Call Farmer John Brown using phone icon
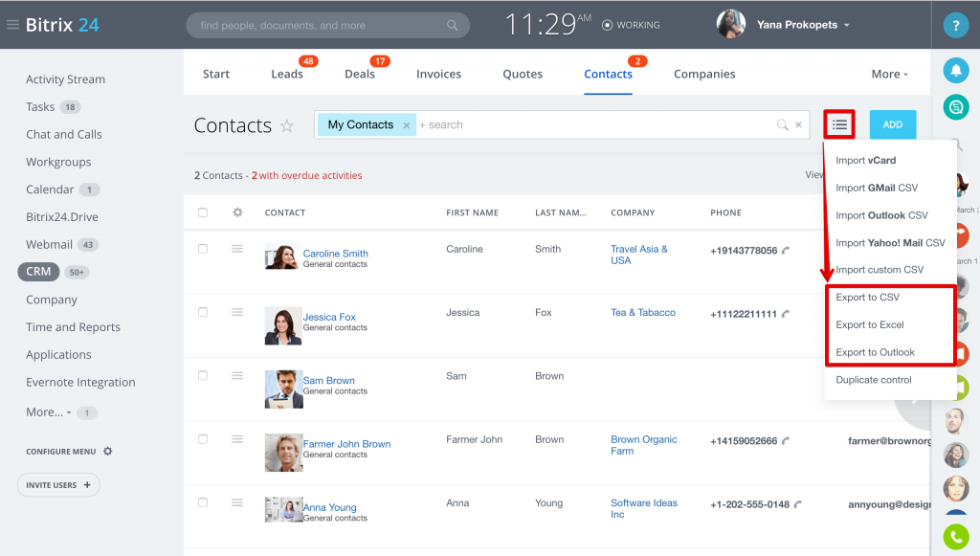 (x=786, y=440)
